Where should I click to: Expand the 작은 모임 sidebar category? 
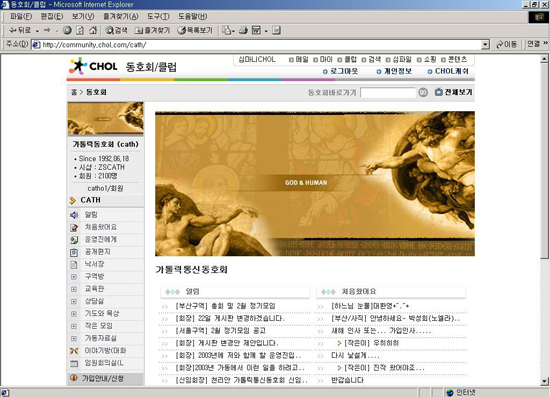(74, 326)
